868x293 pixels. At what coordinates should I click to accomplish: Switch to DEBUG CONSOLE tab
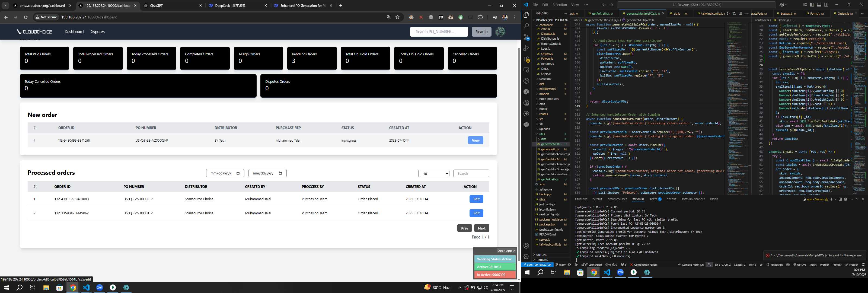coord(617,199)
